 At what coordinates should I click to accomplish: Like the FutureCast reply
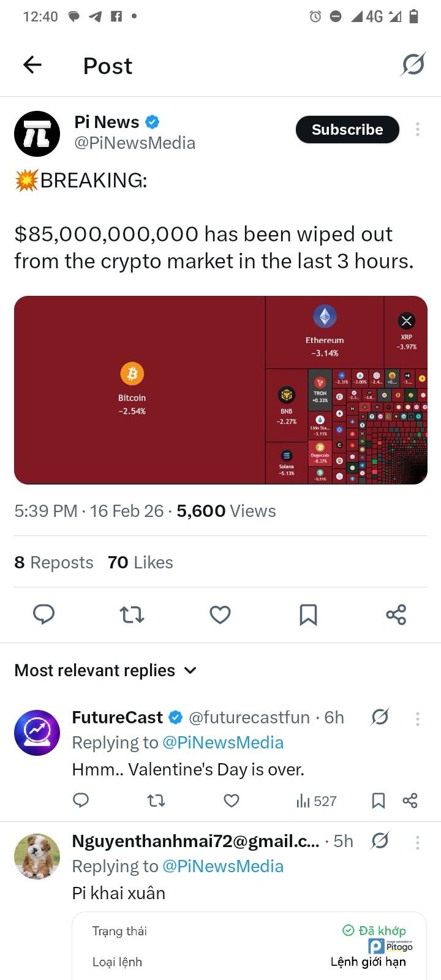(232, 801)
